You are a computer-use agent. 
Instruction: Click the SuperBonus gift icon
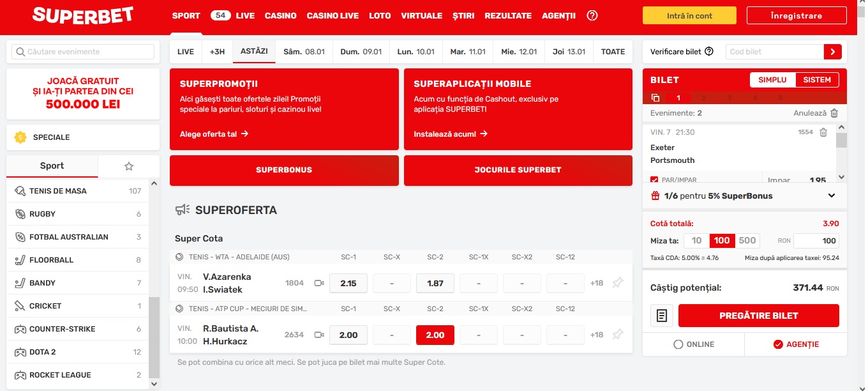[x=655, y=195]
